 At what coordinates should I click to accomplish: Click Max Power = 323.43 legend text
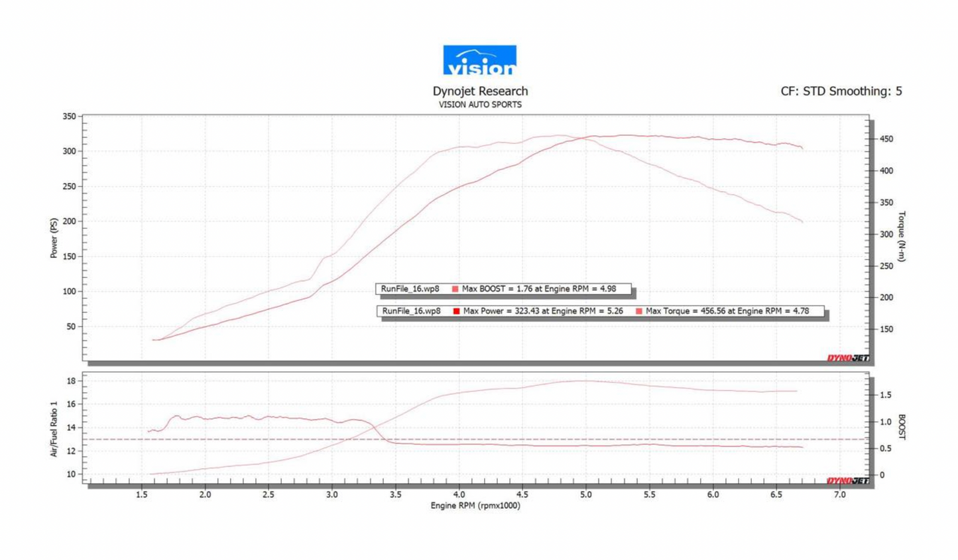(543, 311)
